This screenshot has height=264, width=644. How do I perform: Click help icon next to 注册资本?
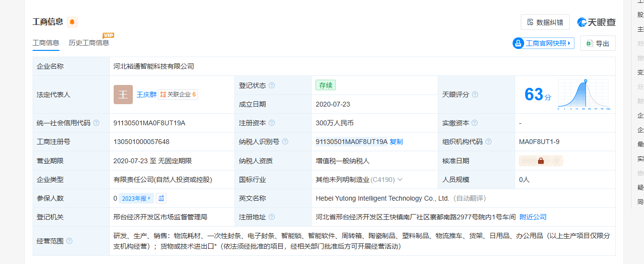click(x=272, y=123)
